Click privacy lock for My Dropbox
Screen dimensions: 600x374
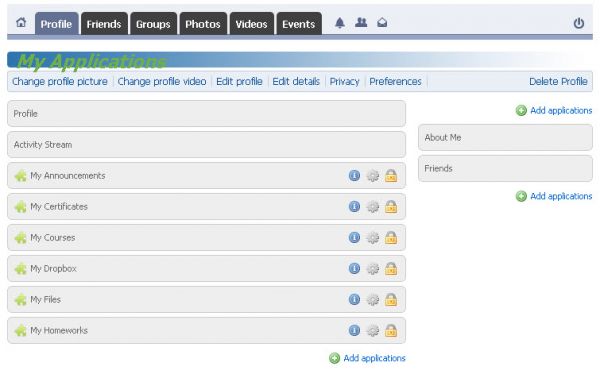click(391, 269)
